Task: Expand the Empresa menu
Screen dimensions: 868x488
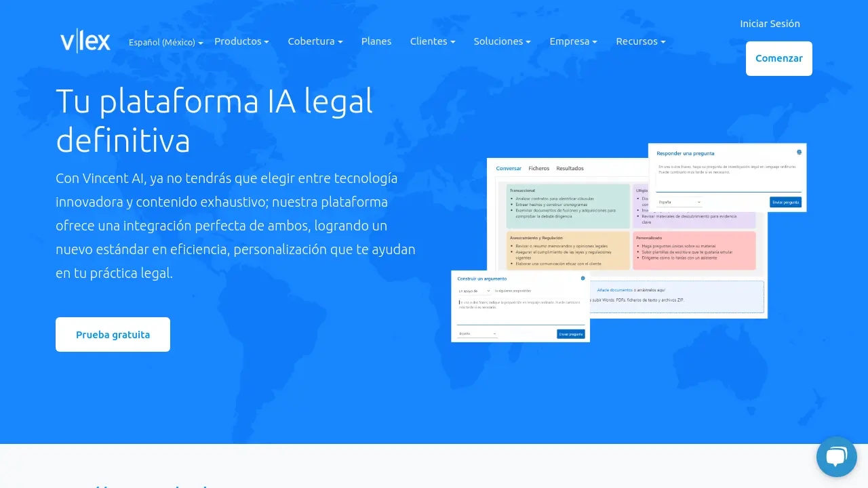Action: [574, 41]
